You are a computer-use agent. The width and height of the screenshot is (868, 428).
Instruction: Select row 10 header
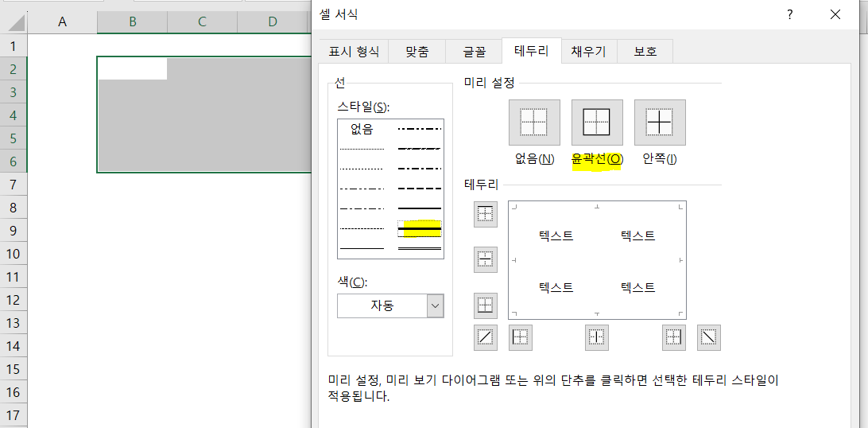pos(14,254)
